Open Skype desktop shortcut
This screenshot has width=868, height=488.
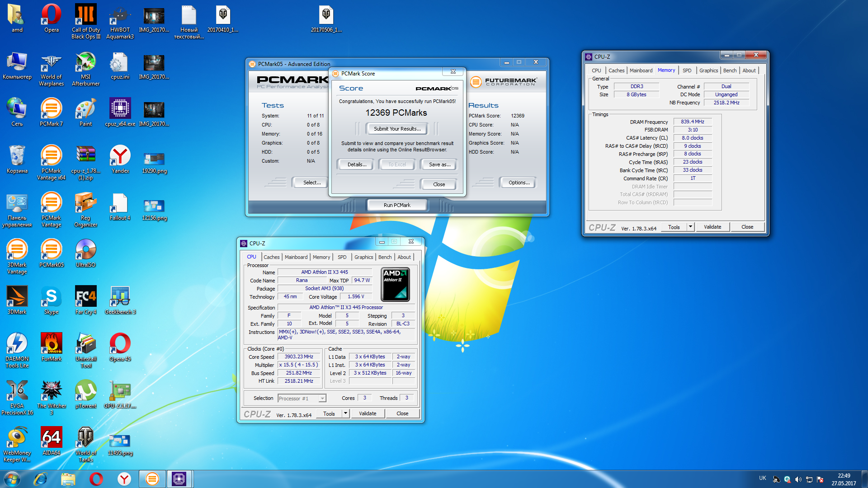(51, 300)
